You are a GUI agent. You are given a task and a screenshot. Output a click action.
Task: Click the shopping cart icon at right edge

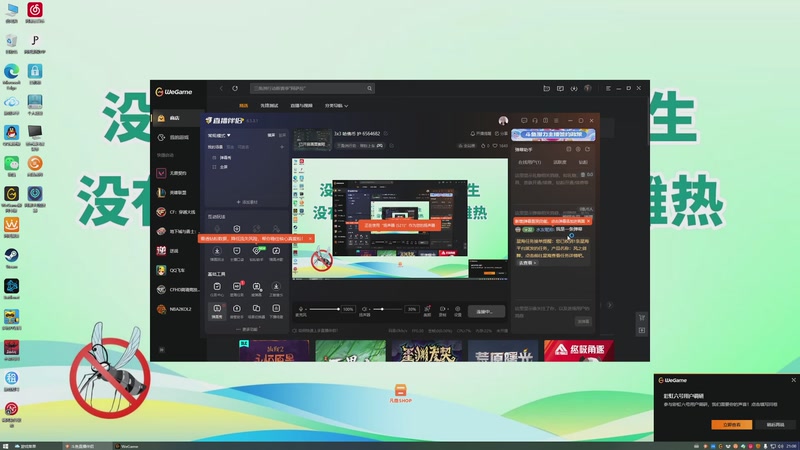642,317
